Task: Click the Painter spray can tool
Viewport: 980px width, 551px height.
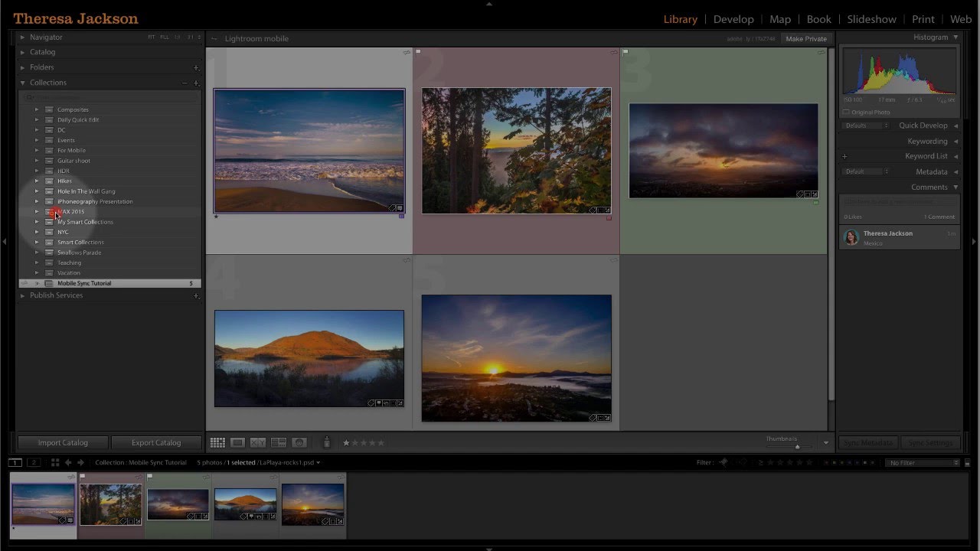Action: [x=327, y=442]
